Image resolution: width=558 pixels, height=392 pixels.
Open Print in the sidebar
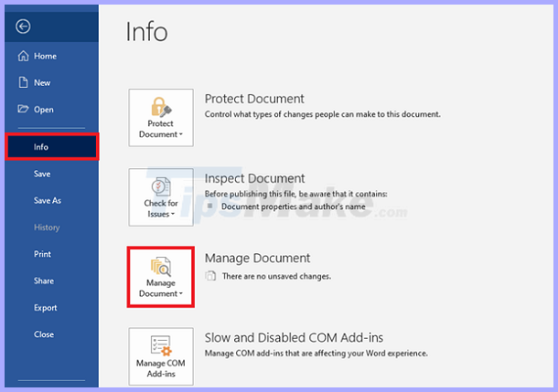[51, 254]
